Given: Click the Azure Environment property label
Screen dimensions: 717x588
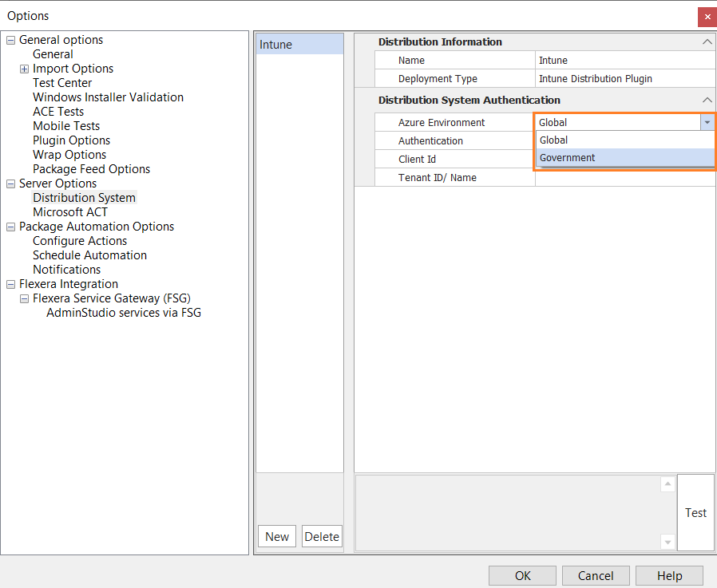Looking at the screenshot, I should [442, 122].
